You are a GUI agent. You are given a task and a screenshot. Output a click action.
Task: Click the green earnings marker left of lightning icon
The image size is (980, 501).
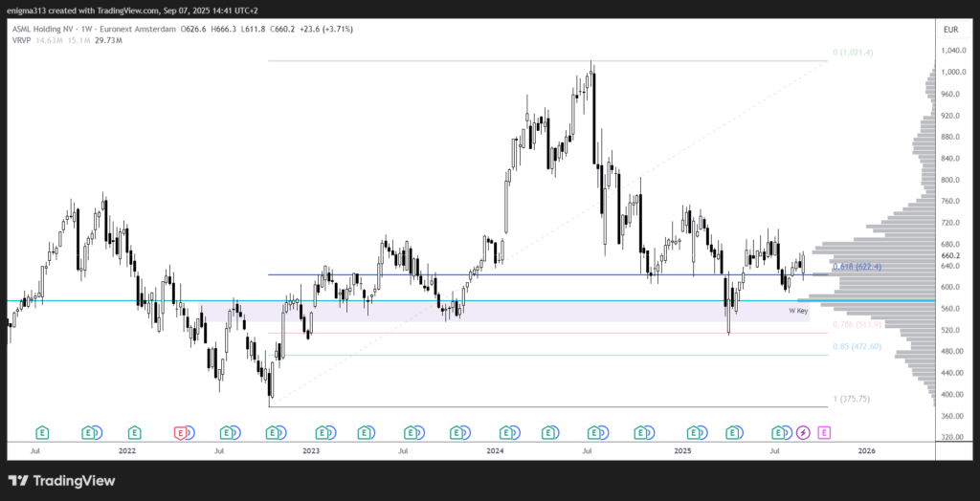pos(779,433)
